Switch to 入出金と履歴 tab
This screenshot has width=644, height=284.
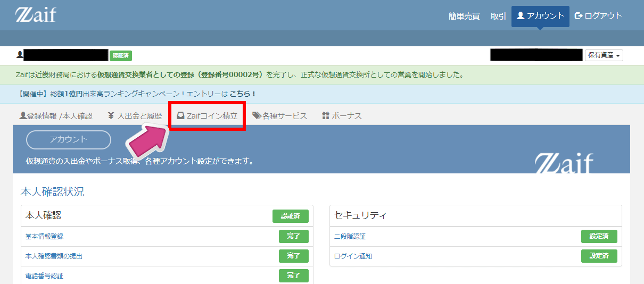135,115
